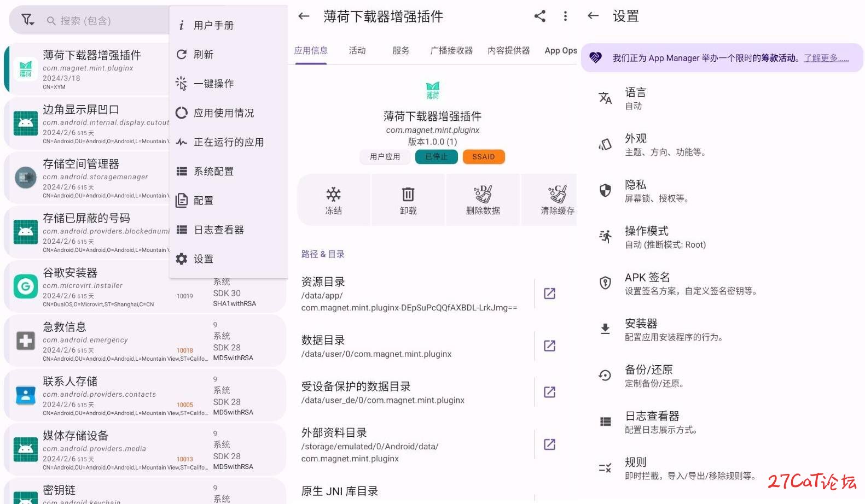
Task: Click the app name 薄荷下载器增强插件 under the large icon
Action: pyautogui.click(x=433, y=116)
